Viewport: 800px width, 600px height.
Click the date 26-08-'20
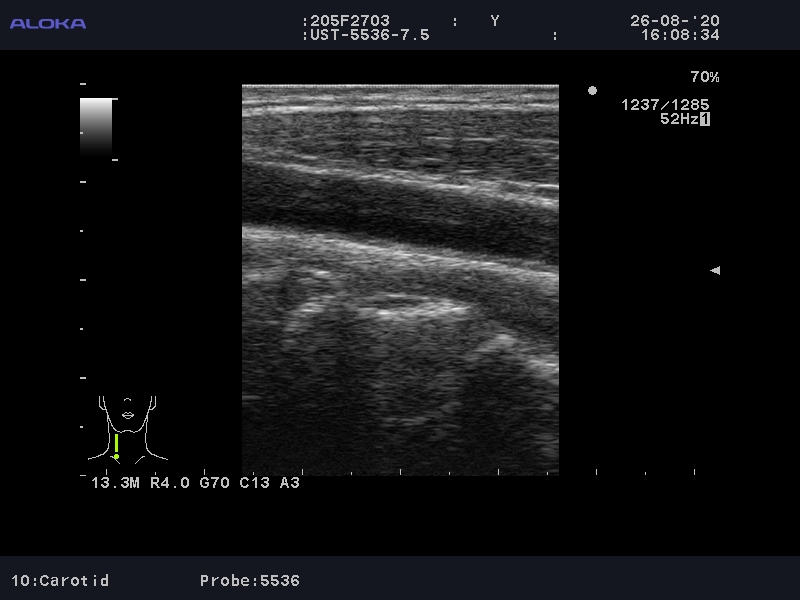tap(674, 21)
